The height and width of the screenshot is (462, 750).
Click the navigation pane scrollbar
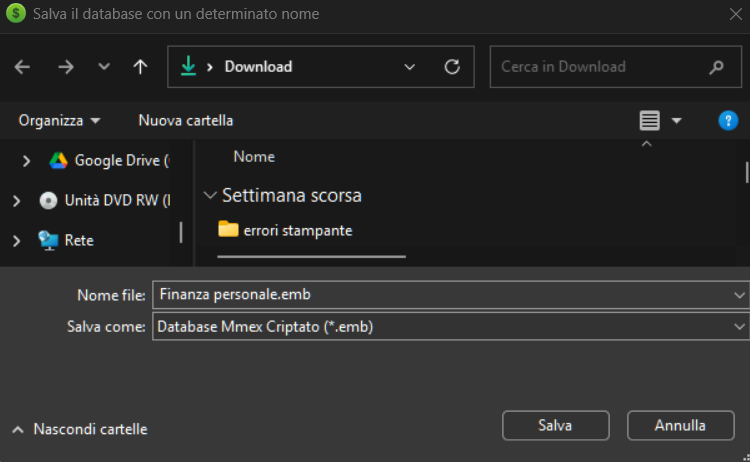[x=181, y=232]
